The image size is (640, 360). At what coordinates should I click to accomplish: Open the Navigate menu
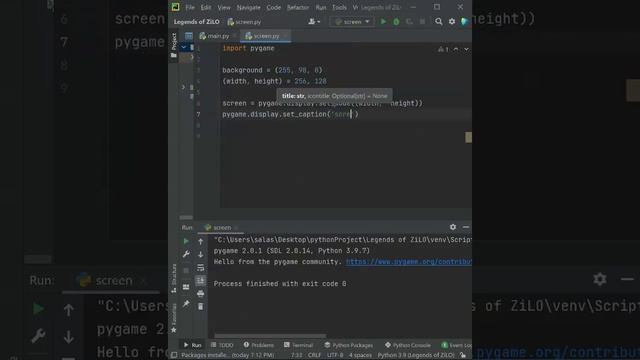click(x=248, y=7)
